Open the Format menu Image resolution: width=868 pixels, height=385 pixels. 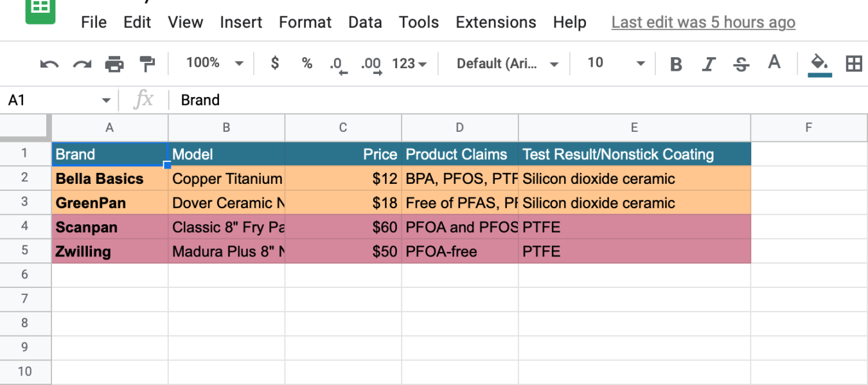coord(305,22)
